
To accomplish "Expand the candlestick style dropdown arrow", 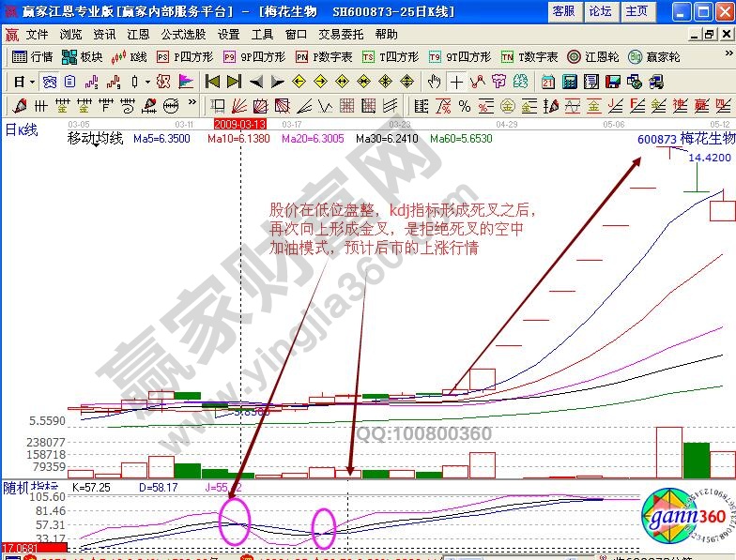I will 147,81.
